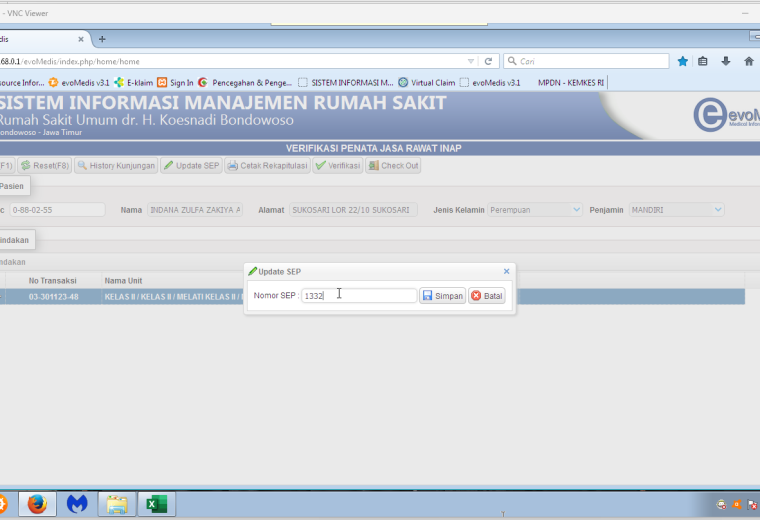Image resolution: width=760 pixels, height=520 pixels.
Task: Click the Verifikasi checkmark button
Action: [338, 166]
